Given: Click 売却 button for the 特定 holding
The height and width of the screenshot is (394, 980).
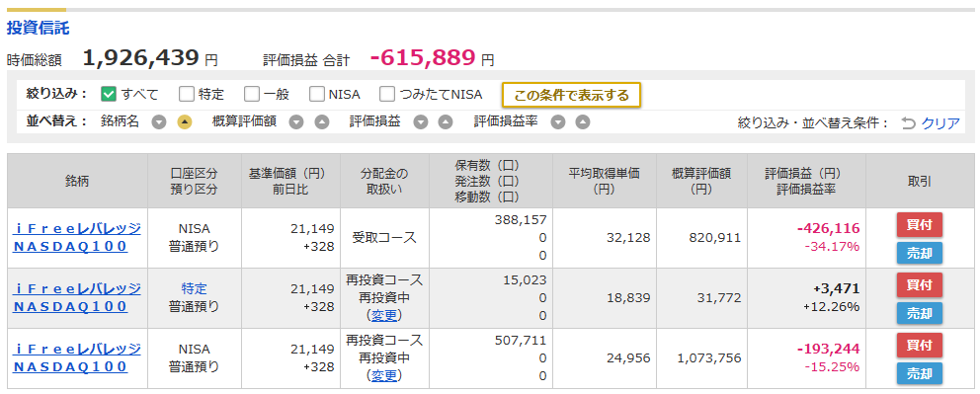Looking at the screenshot, I should click(x=920, y=313).
